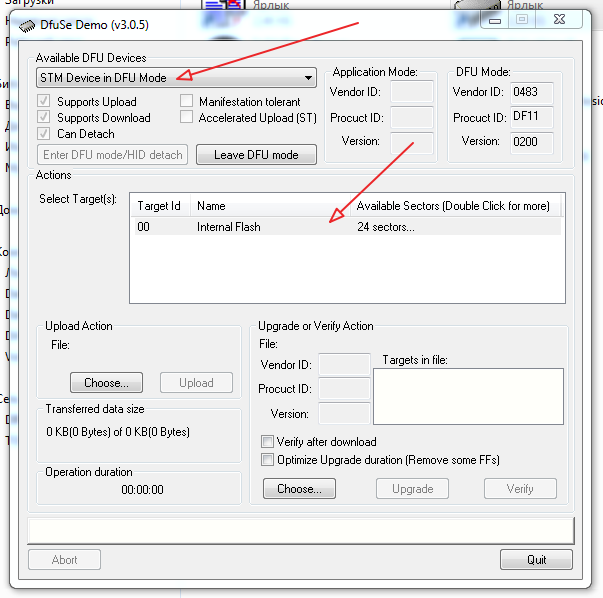Viewport: 603px width, 598px height.
Task: Click the Available Sectors column header
Action: (x=455, y=206)
